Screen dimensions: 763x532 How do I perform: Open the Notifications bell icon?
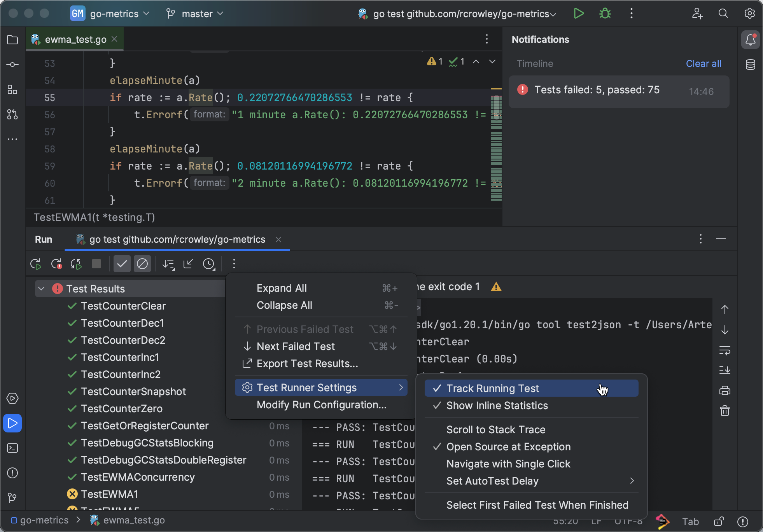[x=750, y=40]
